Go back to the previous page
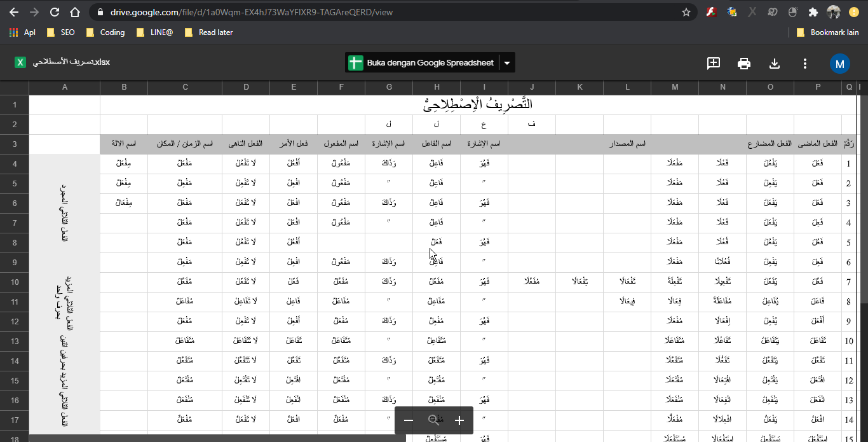The image size is (868, 442). [13, 12]
